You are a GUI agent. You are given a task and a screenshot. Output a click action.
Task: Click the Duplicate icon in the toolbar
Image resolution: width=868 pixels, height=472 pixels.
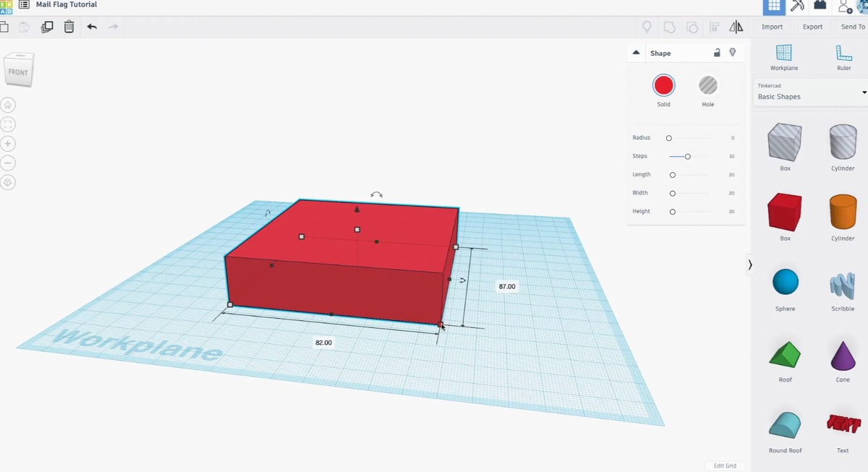(x=46, y=26)
